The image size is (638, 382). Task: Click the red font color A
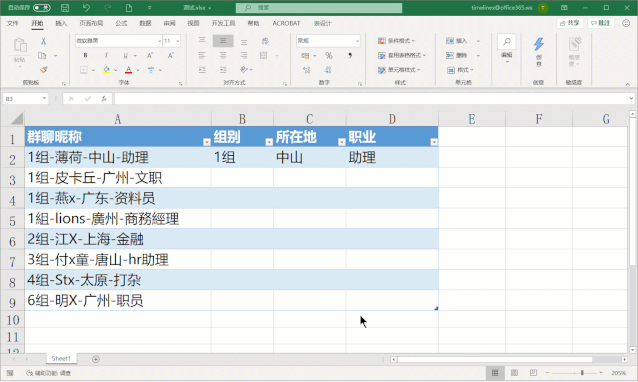pos(129,70)
